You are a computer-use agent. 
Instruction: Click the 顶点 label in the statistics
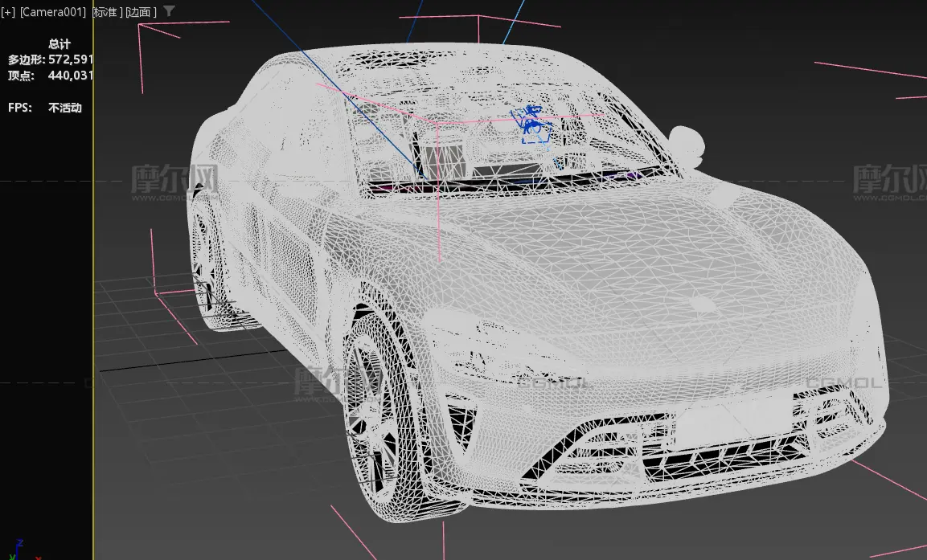click(21, 76)
